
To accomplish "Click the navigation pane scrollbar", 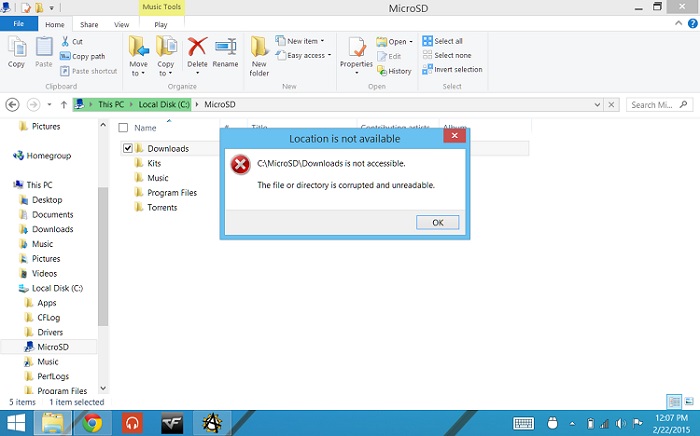I will coord(103,257).
